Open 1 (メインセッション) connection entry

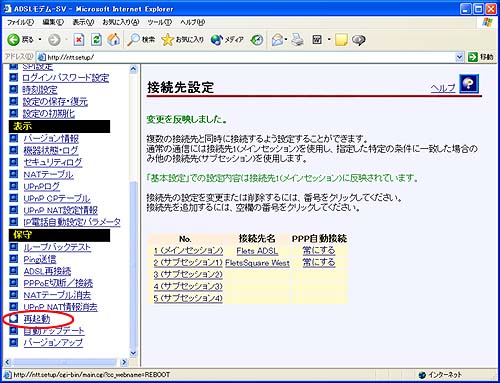pos(188,251)
